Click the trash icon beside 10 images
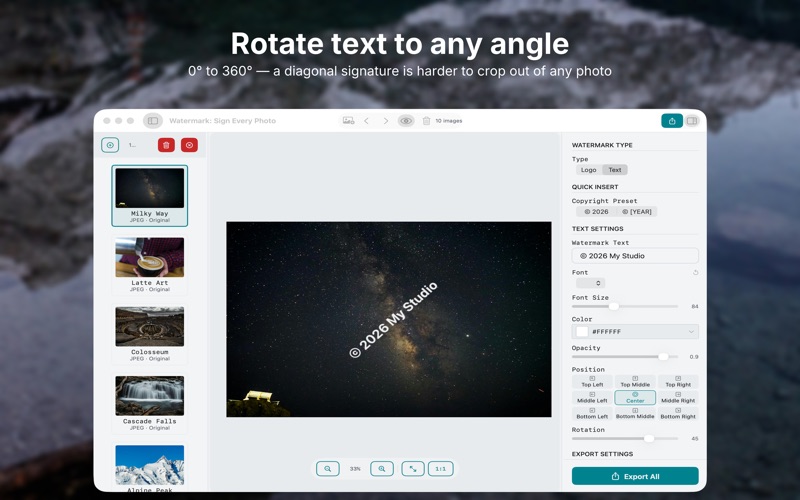 [x=427, y=121]
